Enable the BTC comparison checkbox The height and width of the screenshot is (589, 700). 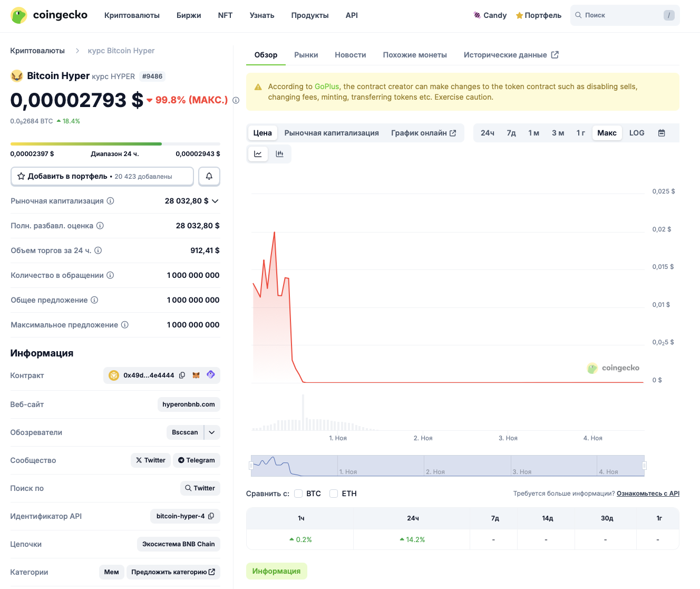coord(298,493)
